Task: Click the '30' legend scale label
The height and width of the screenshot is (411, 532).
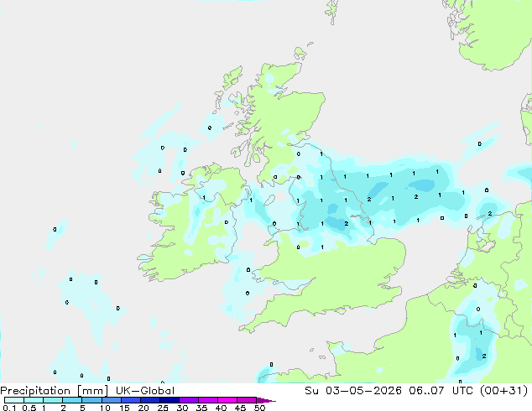Action: pos(183,408)
